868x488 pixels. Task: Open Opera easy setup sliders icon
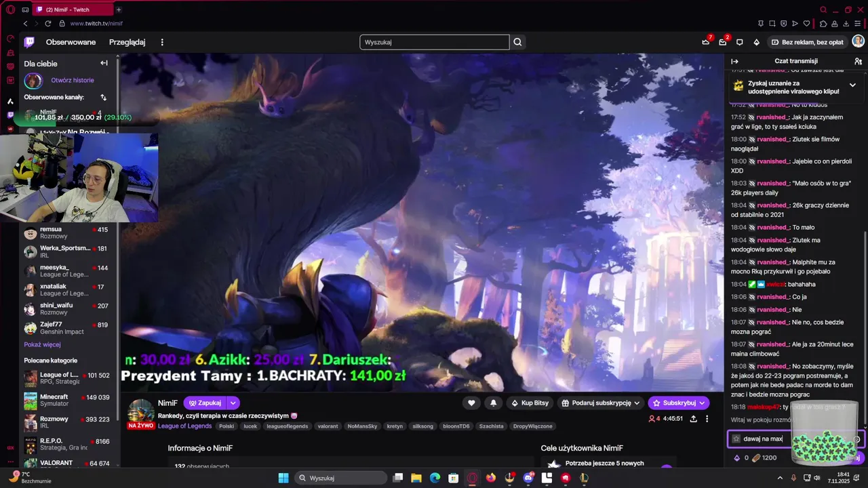point(857,24)
